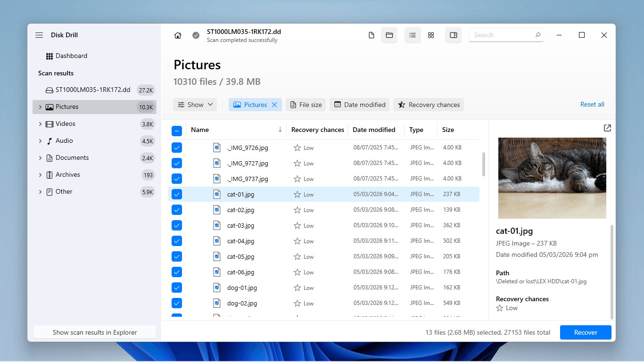
Task: Go to home screen via house icon
Action: pos(178,35)
